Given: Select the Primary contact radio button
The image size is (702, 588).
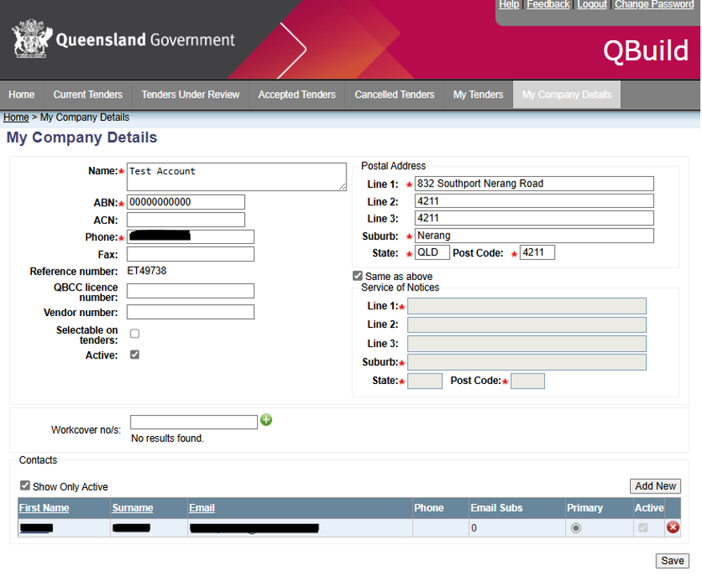Looking at the screenshot, I should pos(576,528).
